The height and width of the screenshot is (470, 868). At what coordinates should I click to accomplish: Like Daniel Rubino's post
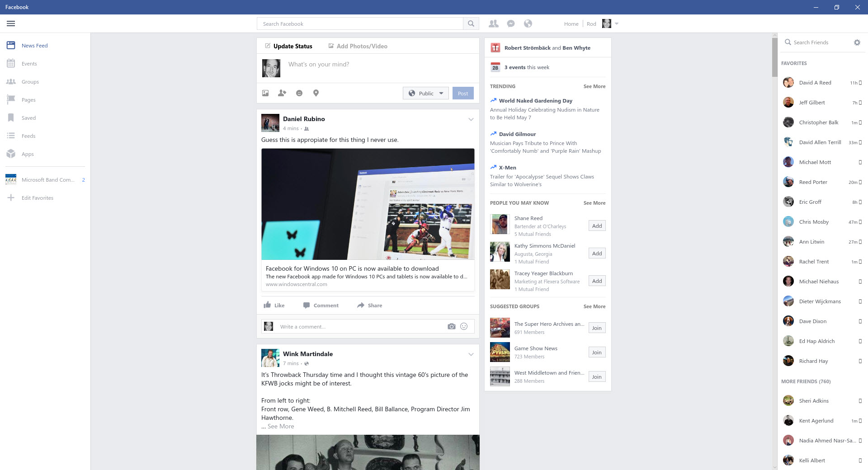[274, 305]
